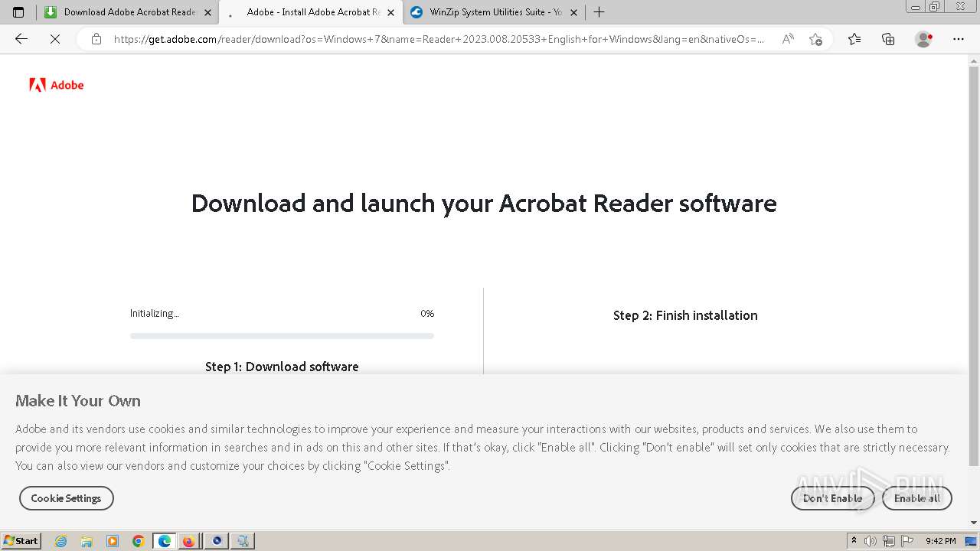
Task: Open Edge Settings and more menu
Action: tap(959, 39)
